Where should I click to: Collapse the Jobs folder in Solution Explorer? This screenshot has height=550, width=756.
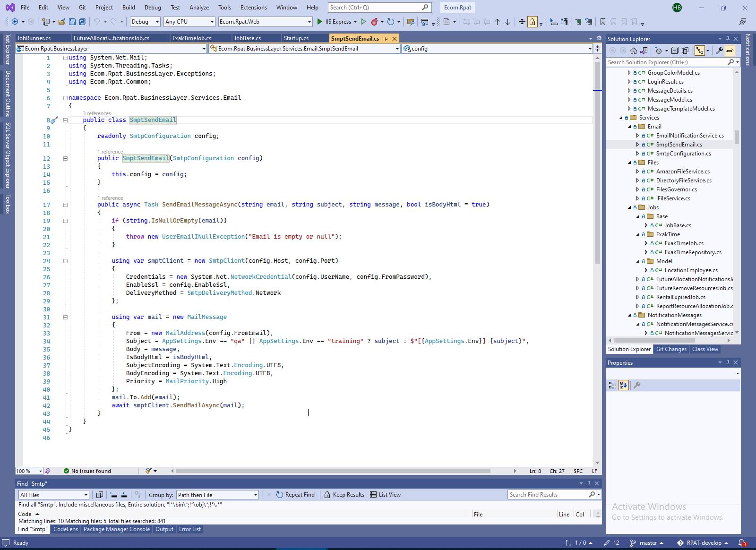629,207
